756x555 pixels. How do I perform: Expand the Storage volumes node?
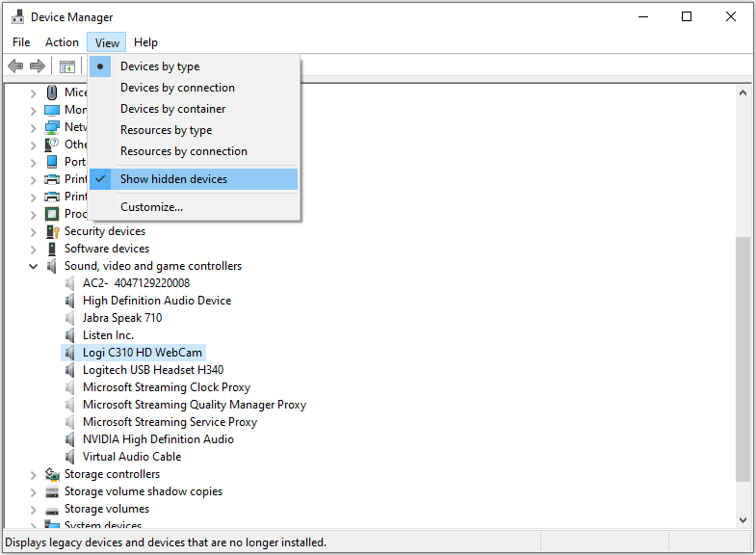point(34,509)
